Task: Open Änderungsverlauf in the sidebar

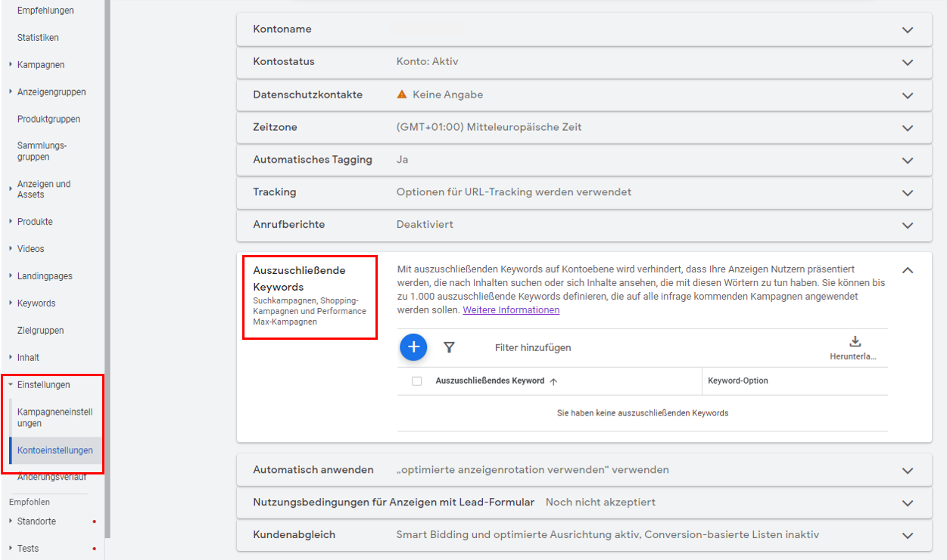Action: click(x=51, y=477)
